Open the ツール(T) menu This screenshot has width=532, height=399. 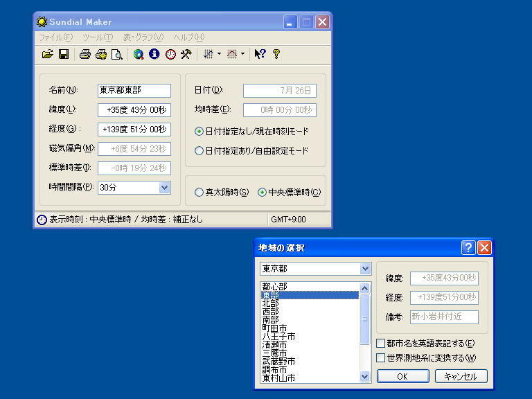98,37
